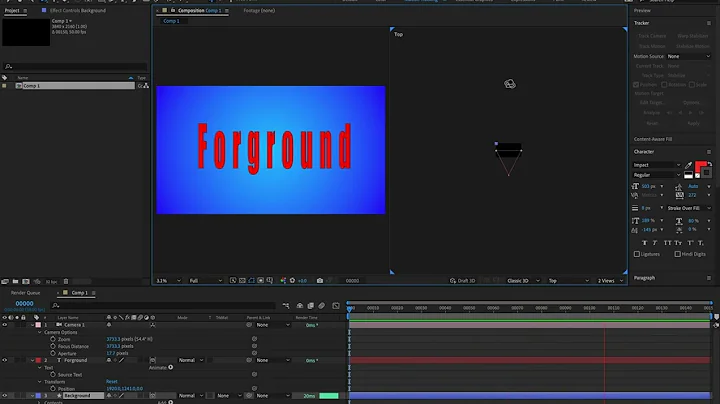The height and width of the screenshot is (404, 720).
Task: Collapse the Transform group of Forground
Action: [39, 382]
